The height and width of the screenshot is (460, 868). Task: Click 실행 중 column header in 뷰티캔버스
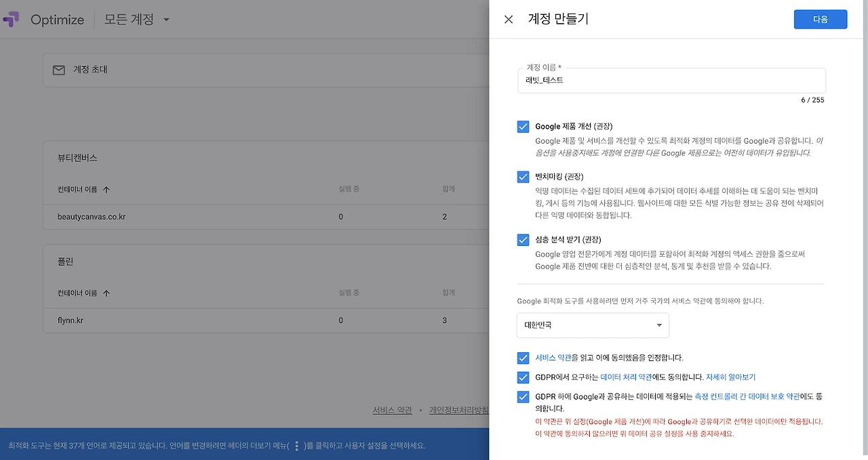pyautogui.click(x=349, y=189)
